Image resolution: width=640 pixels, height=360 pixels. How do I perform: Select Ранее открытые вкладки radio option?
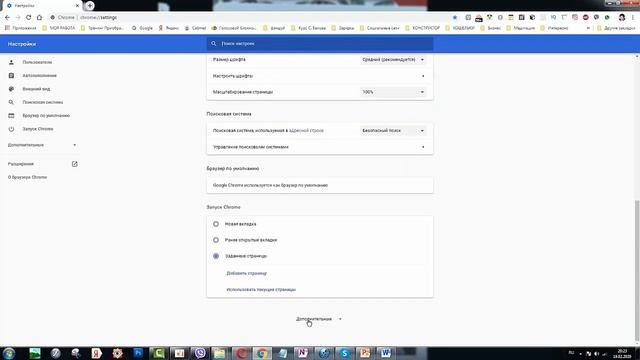216,240
